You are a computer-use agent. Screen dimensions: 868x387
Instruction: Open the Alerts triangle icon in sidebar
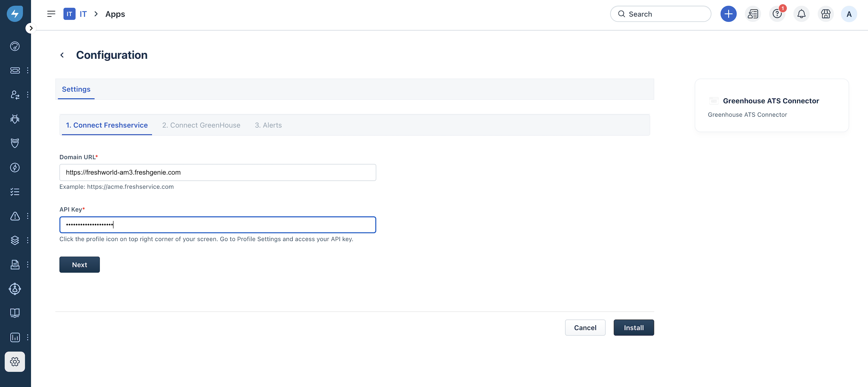pyautogui.click(x=15, y=216)
